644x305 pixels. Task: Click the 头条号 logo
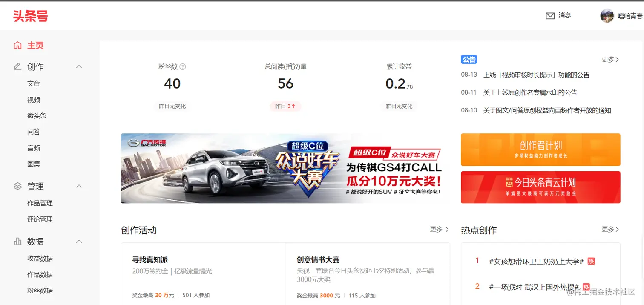tap(30, 16)
